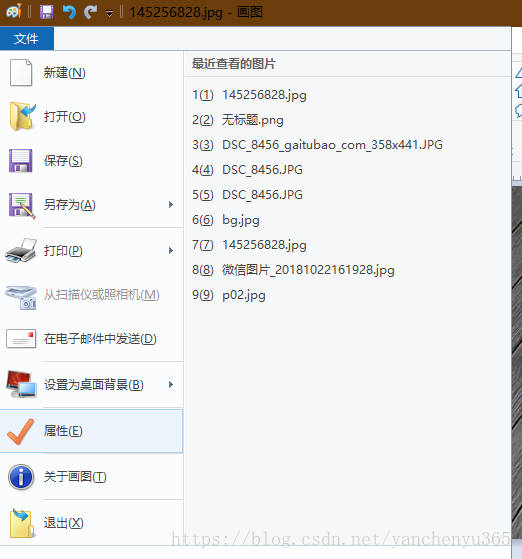Choose the 打开(O) menu label

click(x=65, y=117)
